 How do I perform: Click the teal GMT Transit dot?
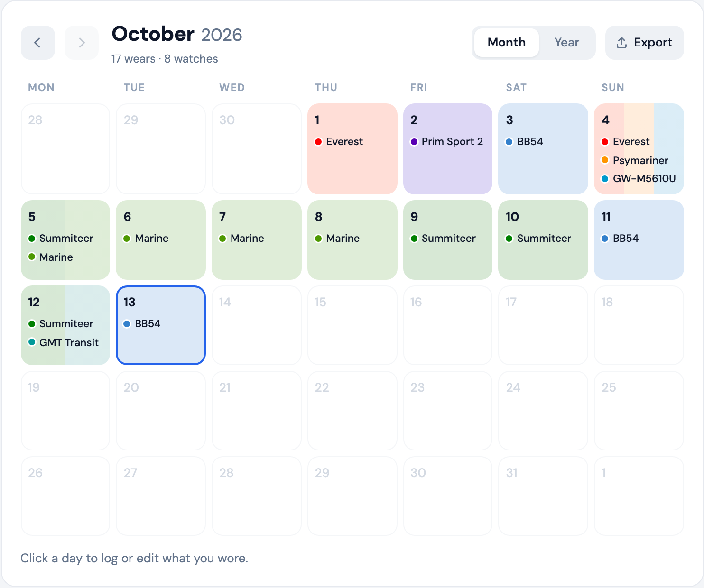tap(32, 342)
